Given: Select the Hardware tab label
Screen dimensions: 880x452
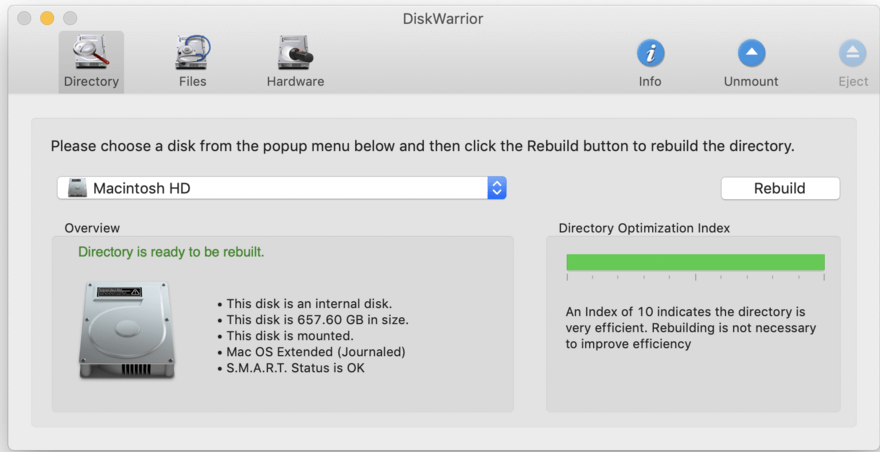Looking at the screenshot, I should (x=295, y=82).
